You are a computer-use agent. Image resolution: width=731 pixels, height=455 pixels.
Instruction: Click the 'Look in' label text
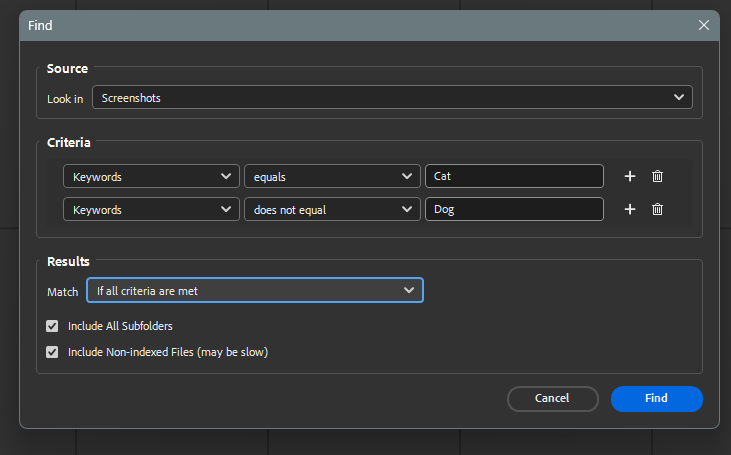click(65, 99)
